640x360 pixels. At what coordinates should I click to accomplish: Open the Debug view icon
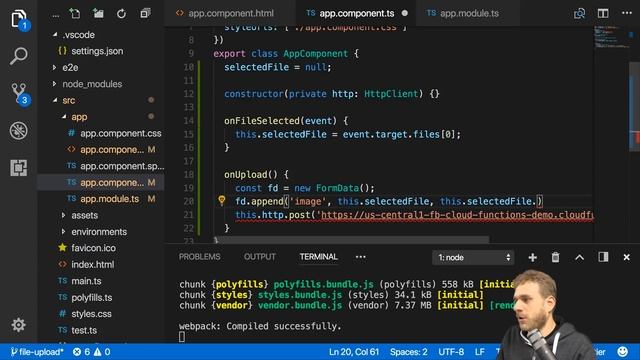(x=18, y=131)
